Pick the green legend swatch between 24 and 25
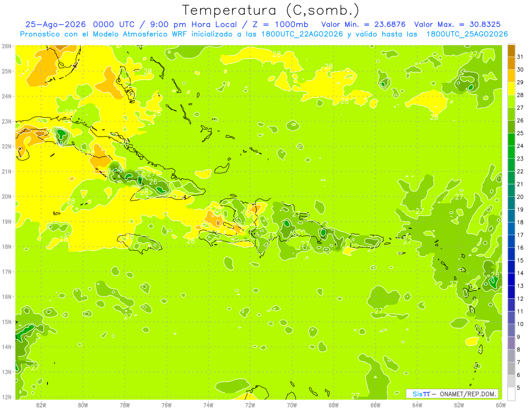Screen dimensions: 532x411 click(511, 140)
